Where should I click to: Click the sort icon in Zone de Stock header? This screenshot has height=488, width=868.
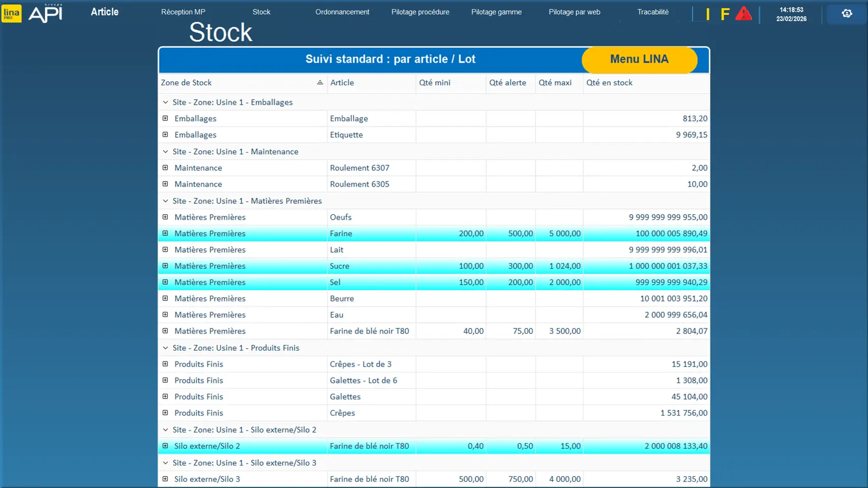tap(320, 82)
